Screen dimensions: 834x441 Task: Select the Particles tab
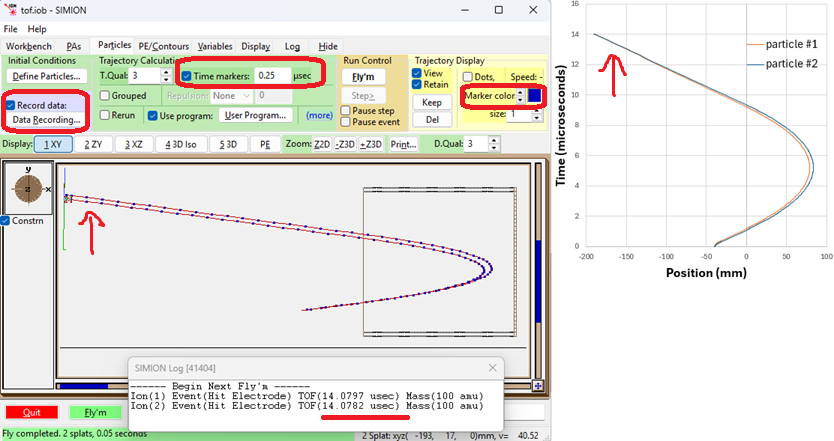114,45
